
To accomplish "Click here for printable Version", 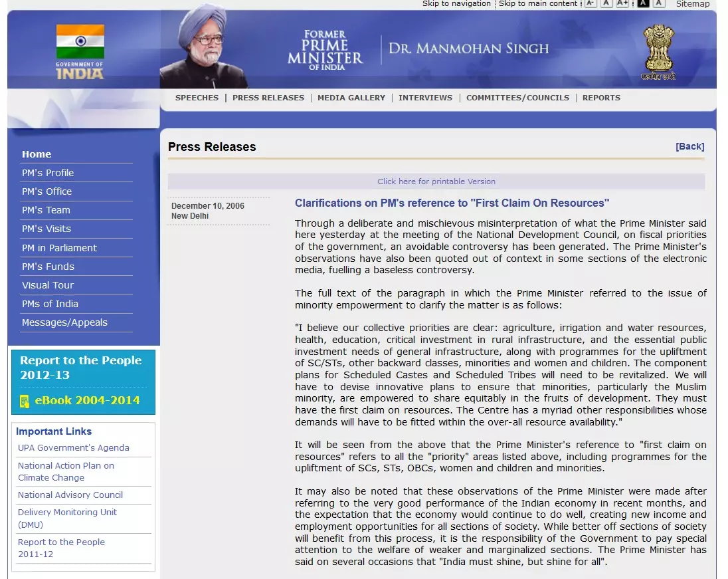I will click(x=436, y=181).
